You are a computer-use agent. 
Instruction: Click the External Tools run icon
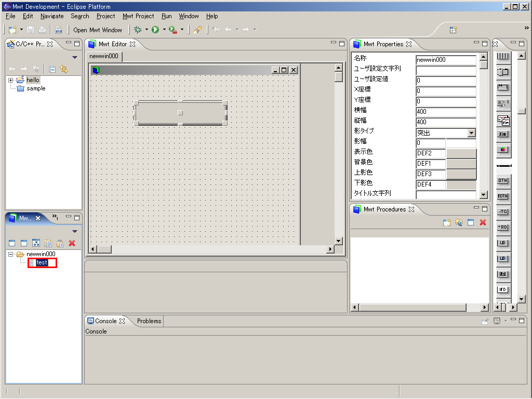(173, 30)
